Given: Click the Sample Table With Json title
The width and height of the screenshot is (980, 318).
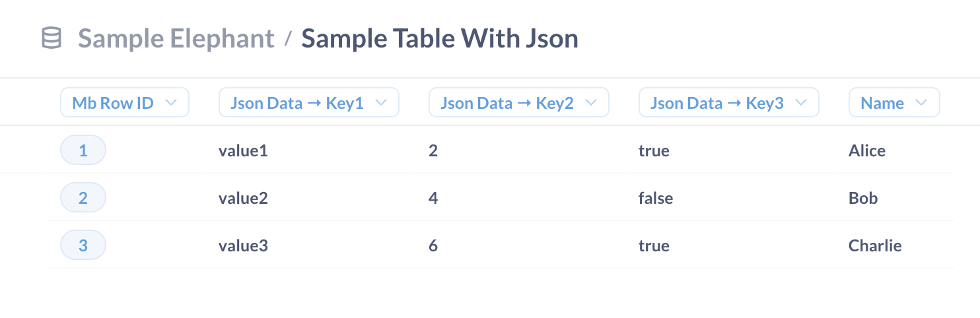Looking at the screenshot, I should 440,38.
